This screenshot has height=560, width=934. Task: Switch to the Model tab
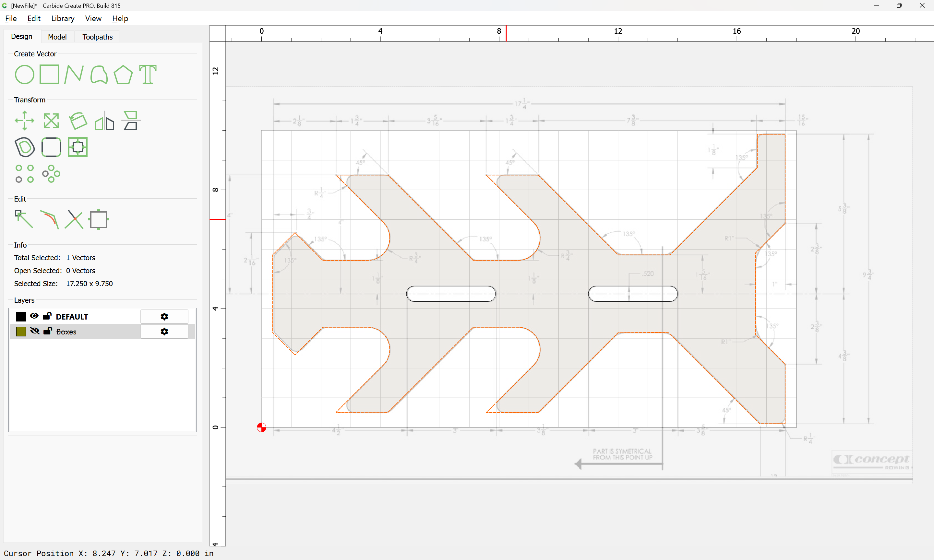(x=57, y=37)
